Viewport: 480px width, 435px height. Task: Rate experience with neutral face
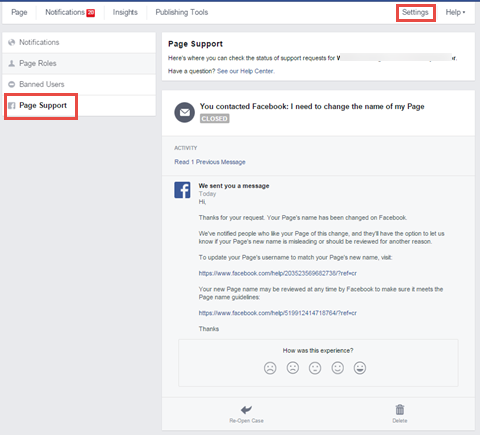coord(315,368)
